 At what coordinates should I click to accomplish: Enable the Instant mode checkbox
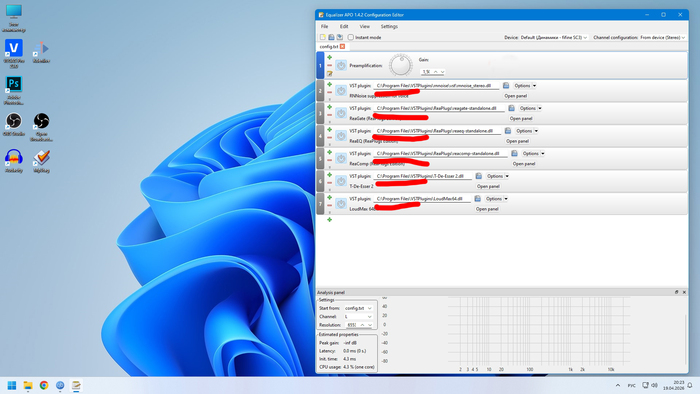[x=351, y=37]
